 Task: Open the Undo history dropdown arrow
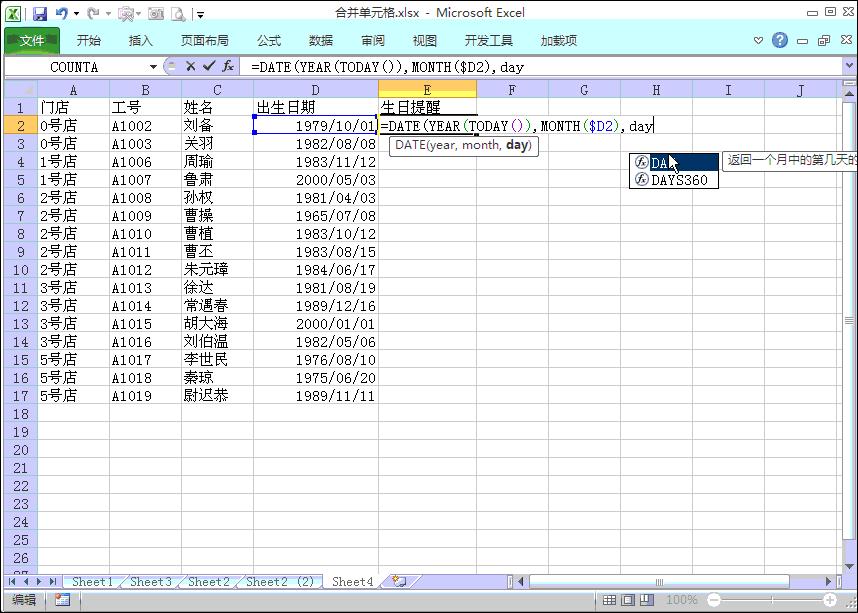pyautogui.click(x=76, y=14)
